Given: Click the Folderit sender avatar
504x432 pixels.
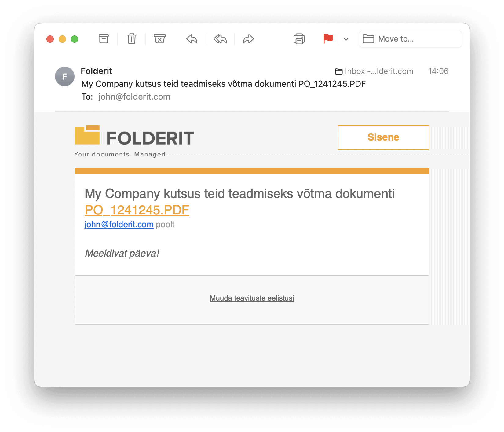Looking at the screenshot, I should click(65, 76).
